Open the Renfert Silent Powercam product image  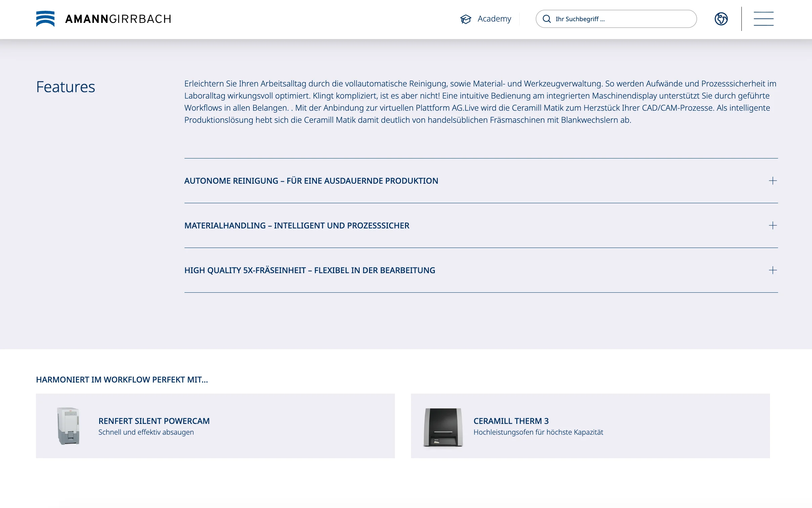click(x=69, y=426)
